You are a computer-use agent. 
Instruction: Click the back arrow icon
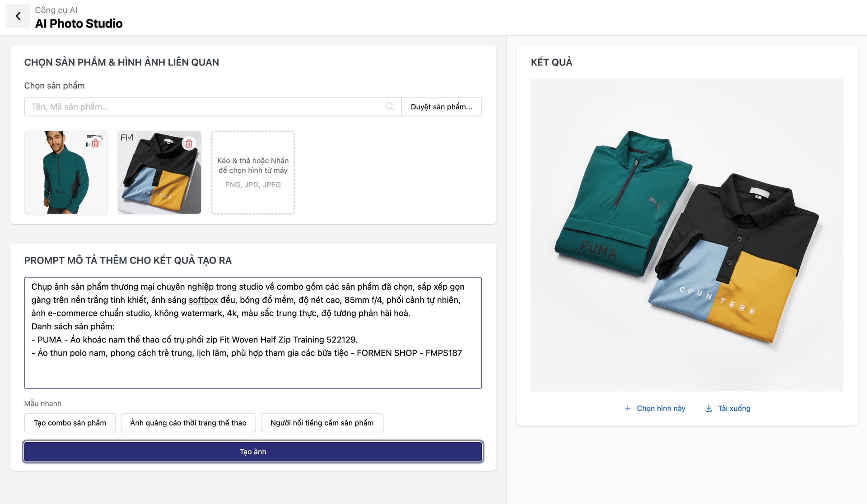click(18, 16)
